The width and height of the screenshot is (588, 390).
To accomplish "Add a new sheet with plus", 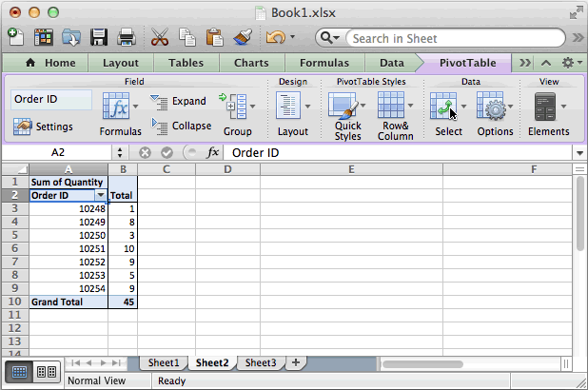I will tap(296, 362).
